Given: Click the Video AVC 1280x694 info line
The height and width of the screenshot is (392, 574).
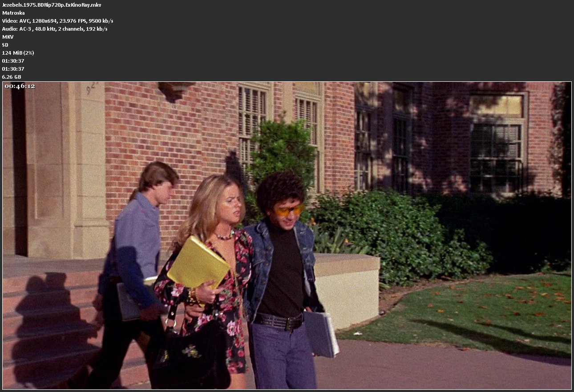Looking at the screenshot, I should tap(57, 21).
